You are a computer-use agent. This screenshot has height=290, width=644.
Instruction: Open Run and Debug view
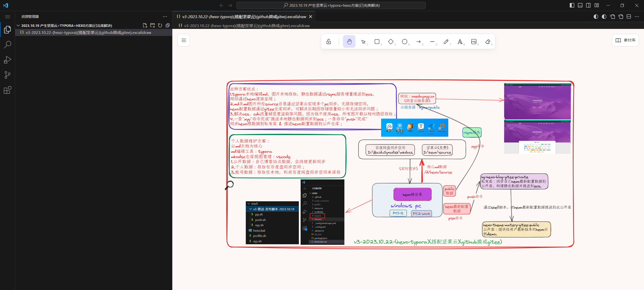[x=8, y=60]
